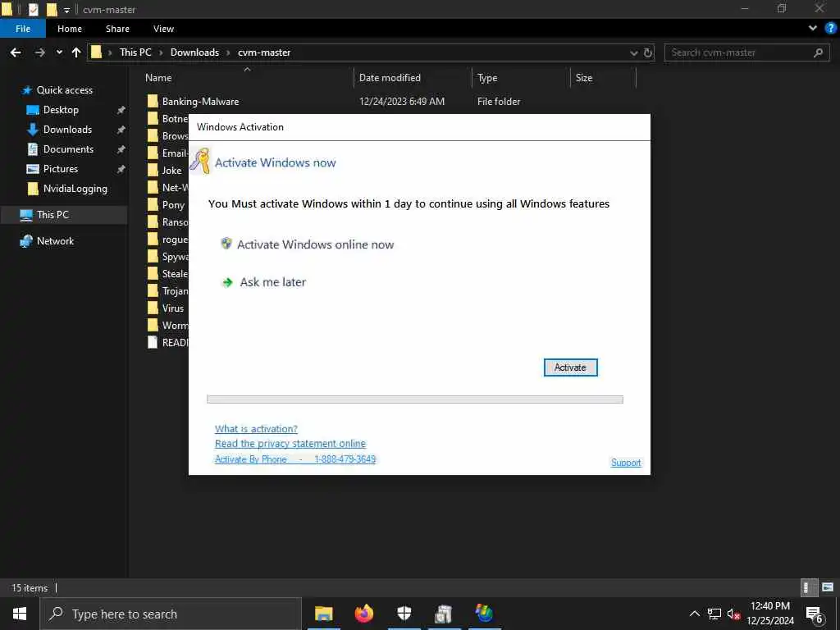Open the server-tower app on taskbar
Screen dimensions: 840x630
coord(444,614)
